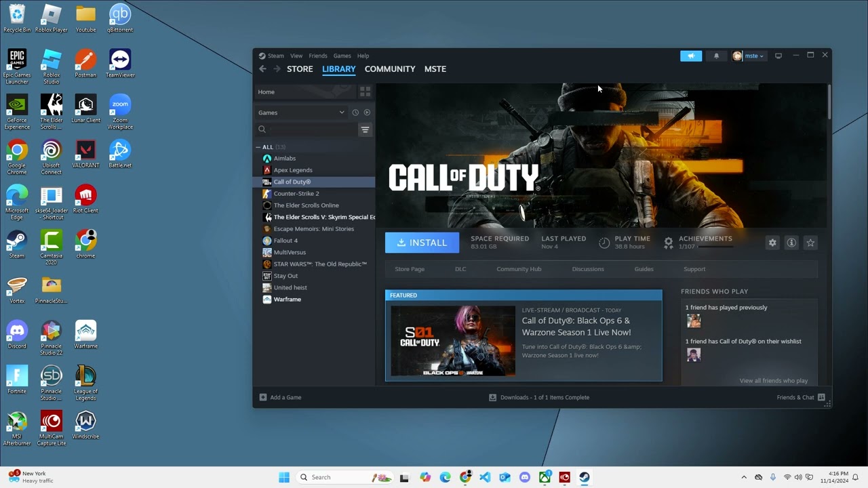Toggle ready-to-play filter icon

pos(367,113)
